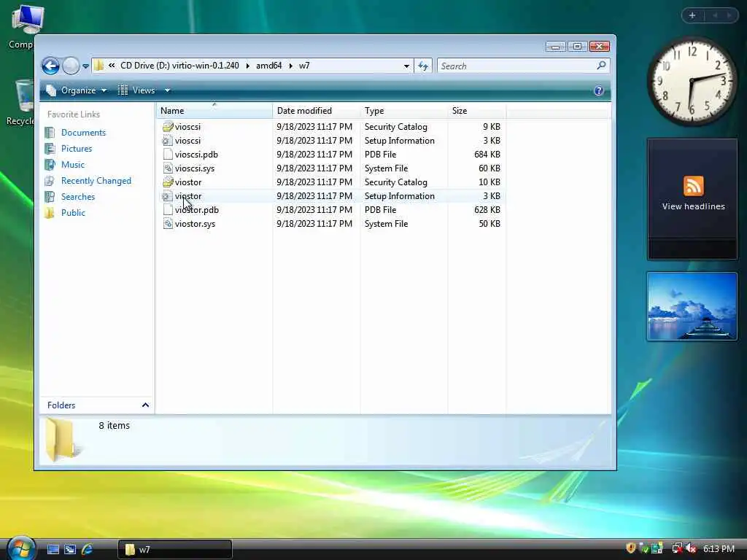Click the double chevron breadcrumb overflow
Screen dimensions: 747x560
(x=112, y=66)
